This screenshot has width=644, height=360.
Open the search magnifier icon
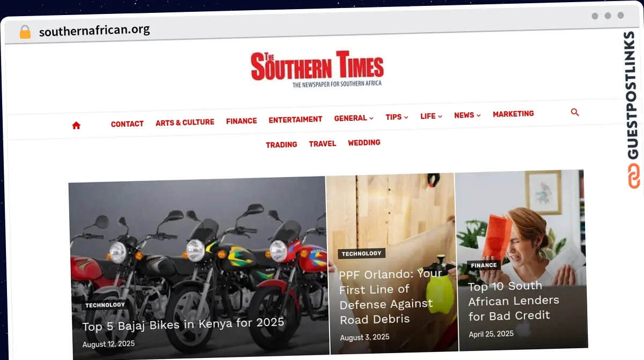[x=575, y=112]
